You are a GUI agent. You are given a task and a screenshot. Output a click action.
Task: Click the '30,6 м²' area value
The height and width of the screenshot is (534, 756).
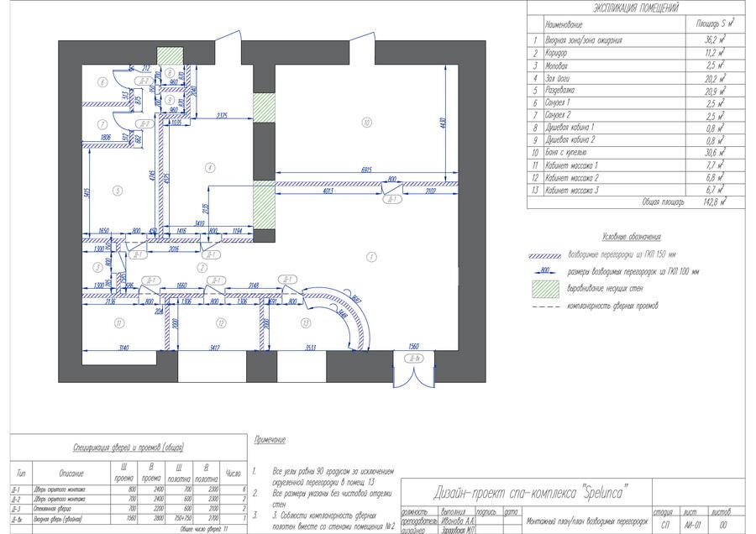coord(715,152)
